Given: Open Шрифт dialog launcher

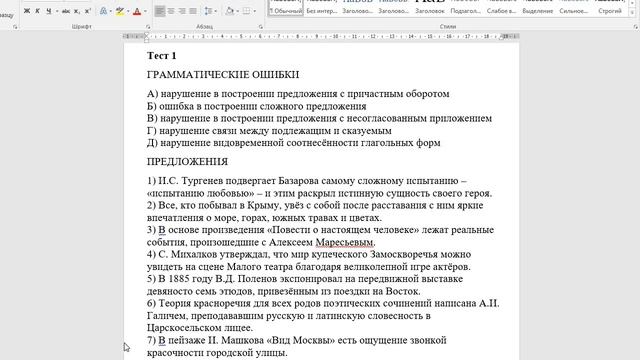Looking at the screenshot, I should click(x=148, y=27).
